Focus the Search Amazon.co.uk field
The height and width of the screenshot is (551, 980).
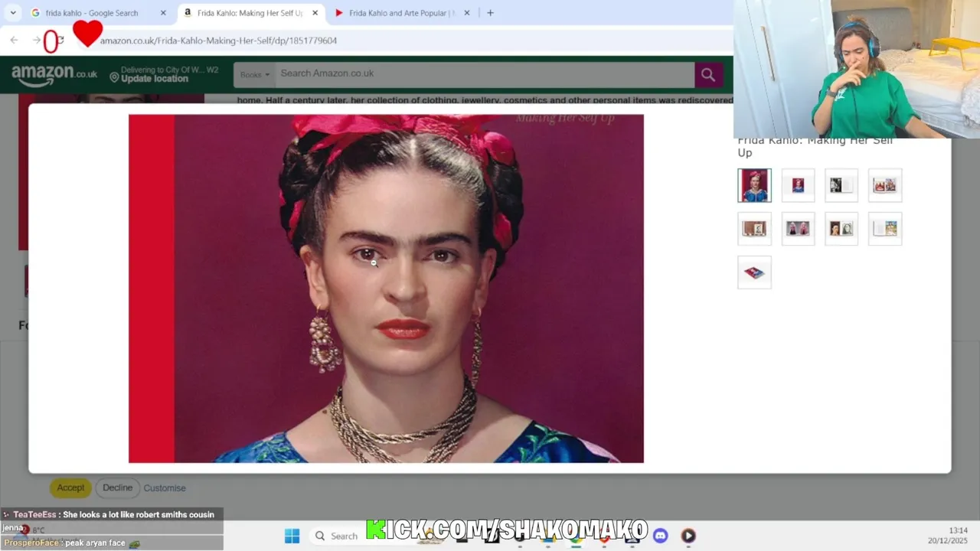click(x=485, y=74)
